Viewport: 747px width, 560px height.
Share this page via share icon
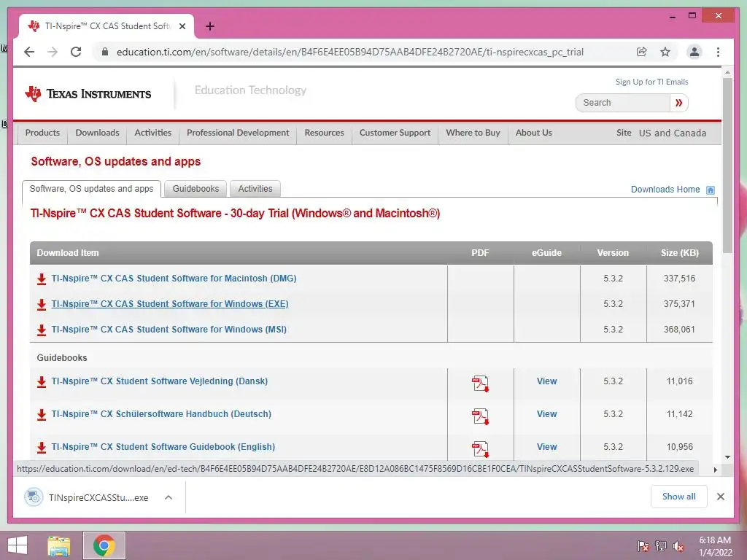tap(642, 52)
